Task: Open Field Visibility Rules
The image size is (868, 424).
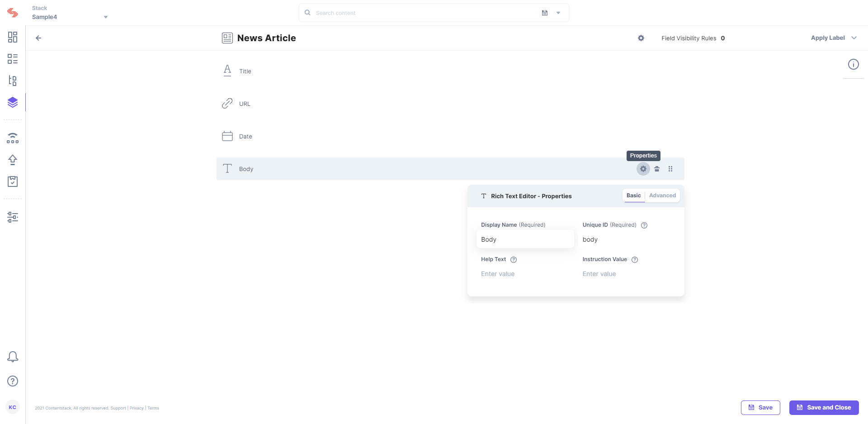Action: (x=693, y=38)
